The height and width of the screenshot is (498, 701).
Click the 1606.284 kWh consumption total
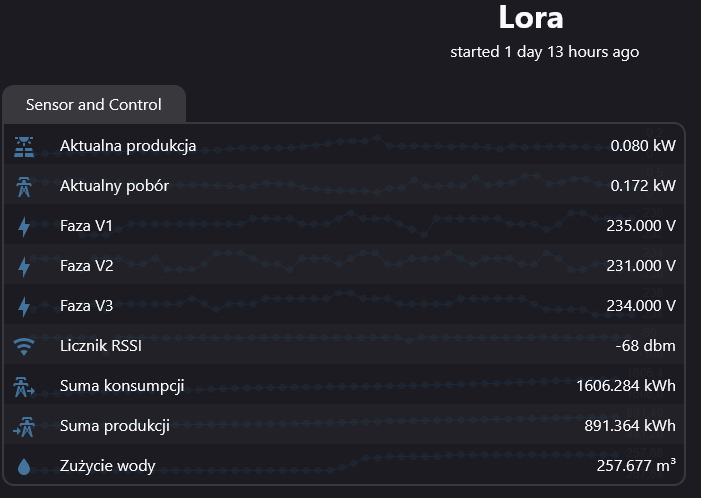pyautogui.click(x=626, y=386)
